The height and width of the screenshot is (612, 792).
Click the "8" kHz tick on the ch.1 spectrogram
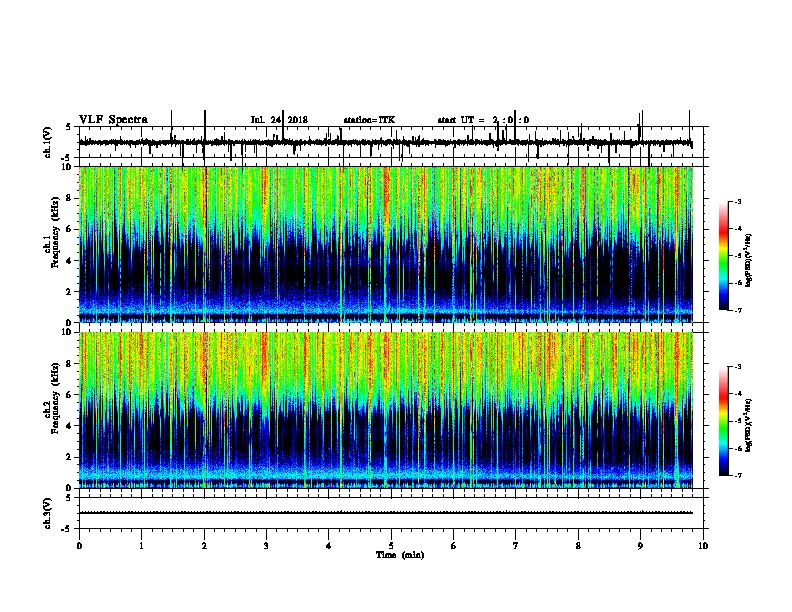[70, 198]
